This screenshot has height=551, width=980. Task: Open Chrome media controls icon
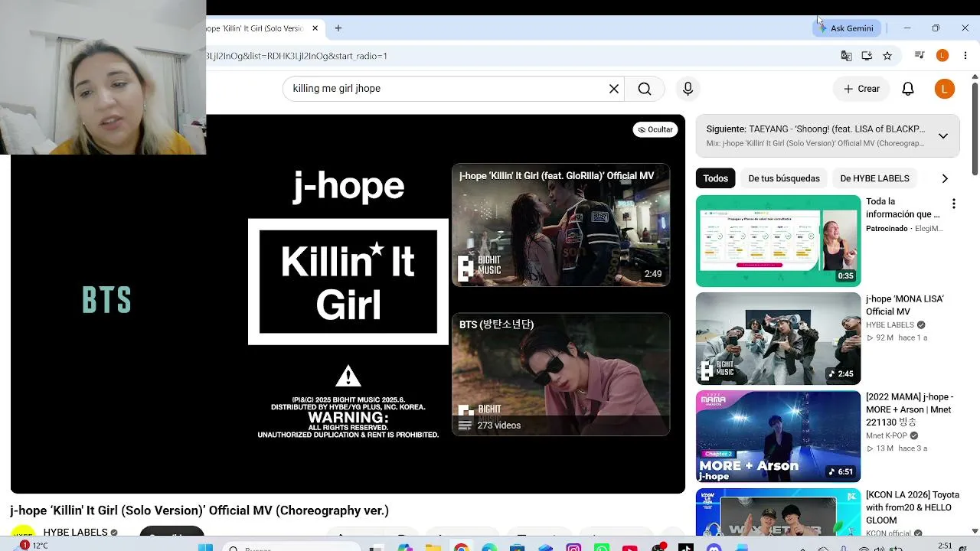pos(920,56)
